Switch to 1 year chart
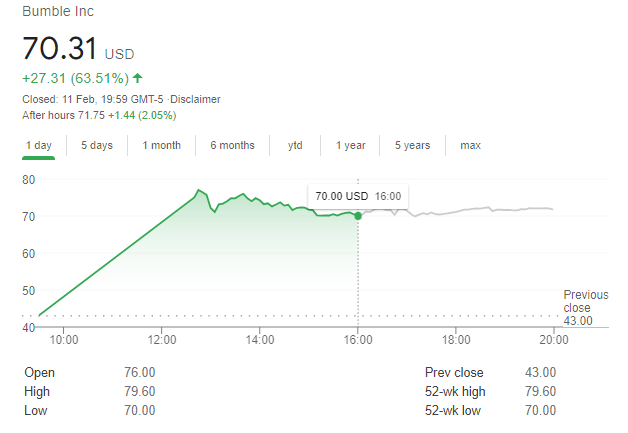Viewport: 628px width, 433px height. (x=350, y=145)
